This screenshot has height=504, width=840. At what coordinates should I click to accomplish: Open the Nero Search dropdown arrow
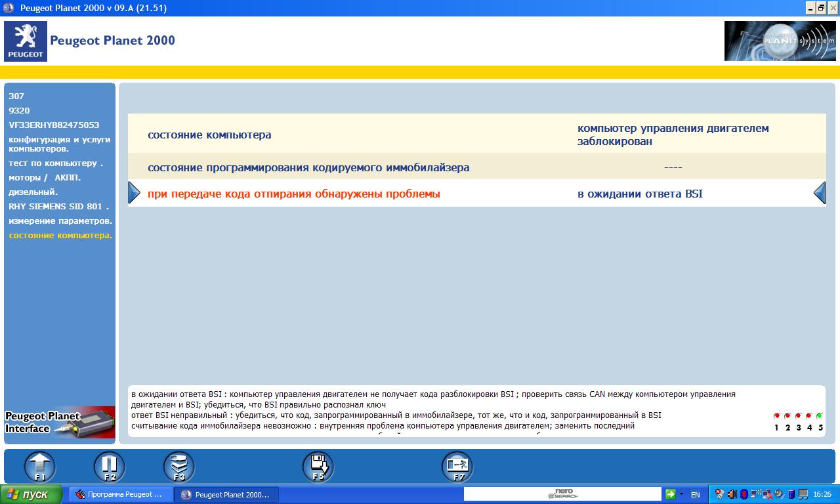click(x=681, y=494)
